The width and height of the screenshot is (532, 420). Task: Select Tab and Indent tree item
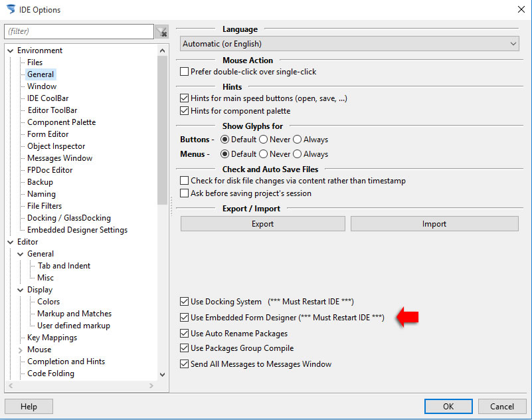64,266
